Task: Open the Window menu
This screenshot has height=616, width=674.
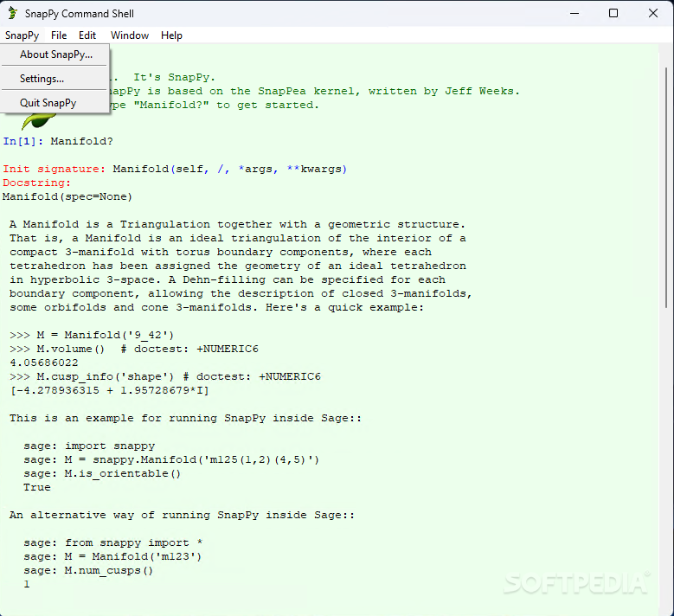Action: pos(130,35)
